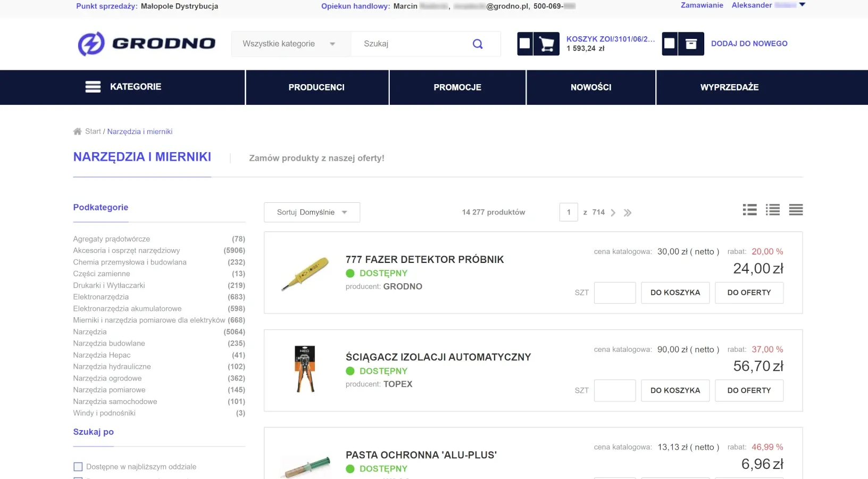
Task: Select Chemia przemysłowa i budowlana
Action: coord(130,262)
